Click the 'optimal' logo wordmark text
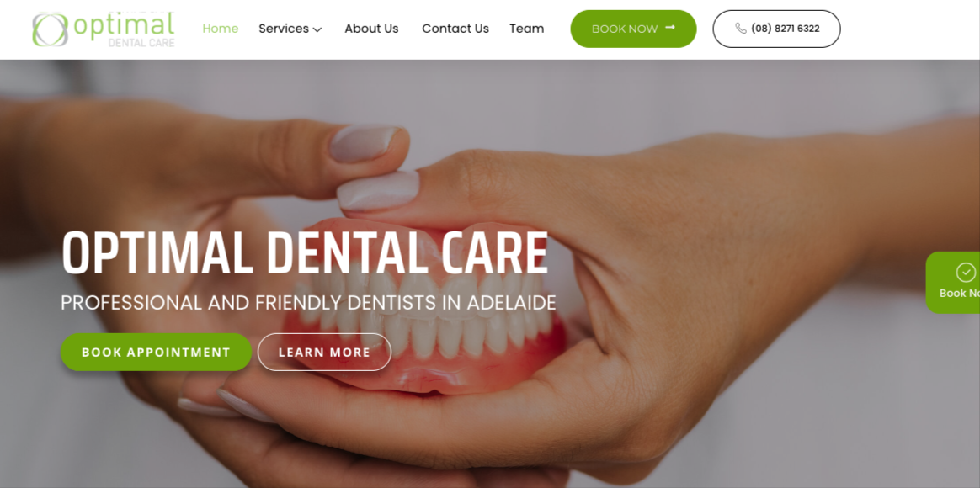Viewport: 980px width, 488px height. (124, 25)
